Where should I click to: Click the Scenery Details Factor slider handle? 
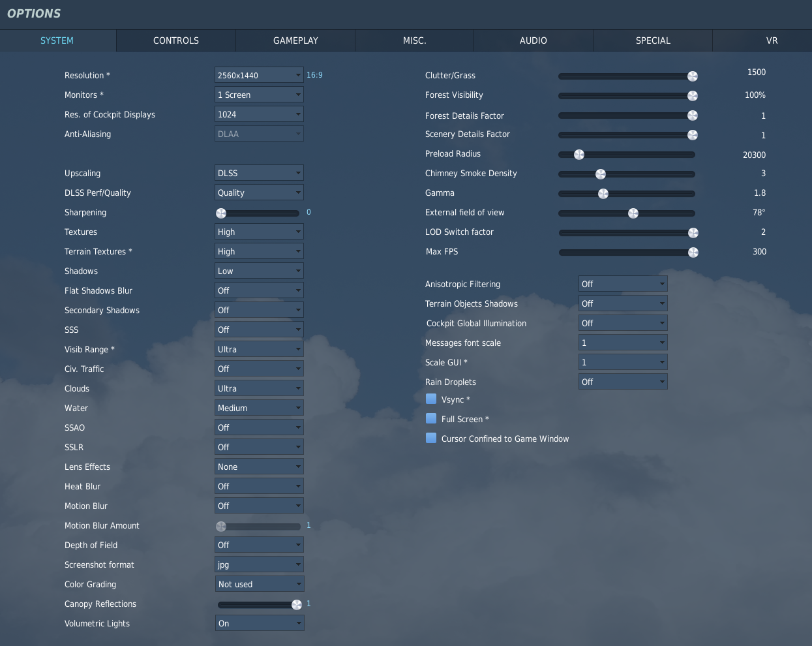[x=693, y=135]
